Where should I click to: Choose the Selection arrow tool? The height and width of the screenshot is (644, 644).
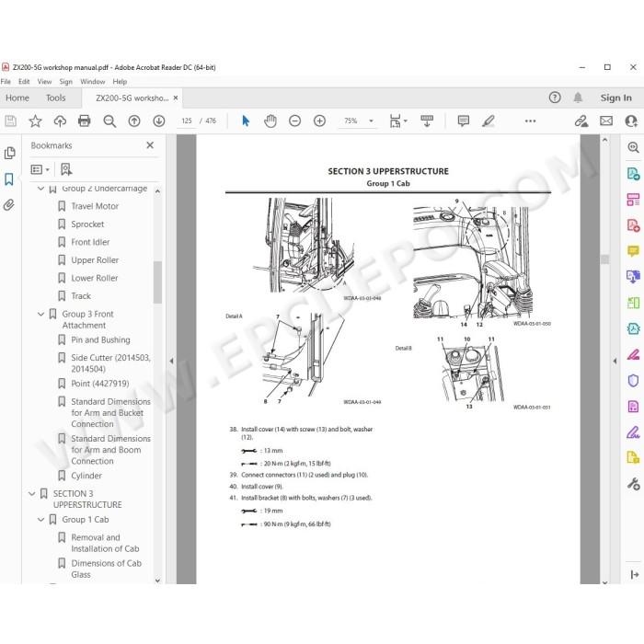point(246,121)
